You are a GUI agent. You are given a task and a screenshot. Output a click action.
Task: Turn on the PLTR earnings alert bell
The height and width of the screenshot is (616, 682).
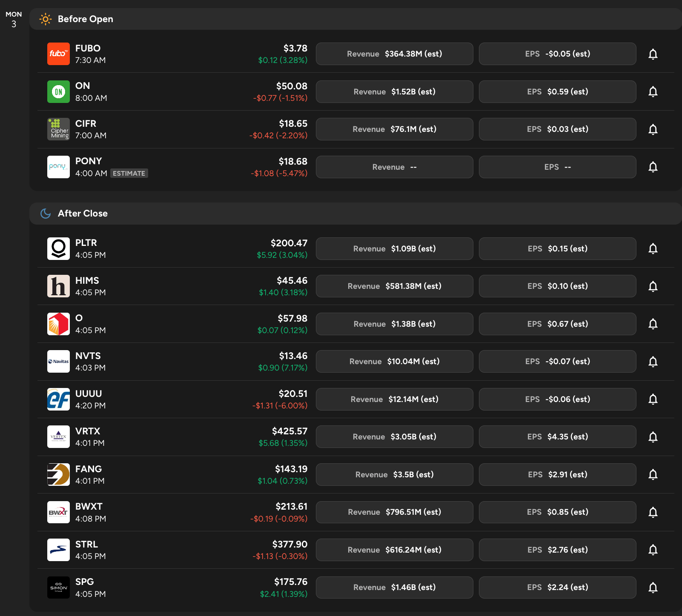coord(653,248)
